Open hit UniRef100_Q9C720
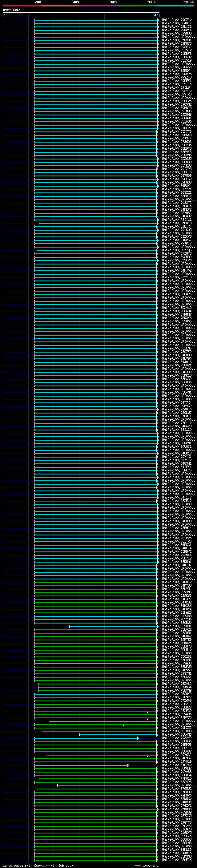Image resolution: width=197 pixels, height=868 pixels. click(x=177, y=20)
